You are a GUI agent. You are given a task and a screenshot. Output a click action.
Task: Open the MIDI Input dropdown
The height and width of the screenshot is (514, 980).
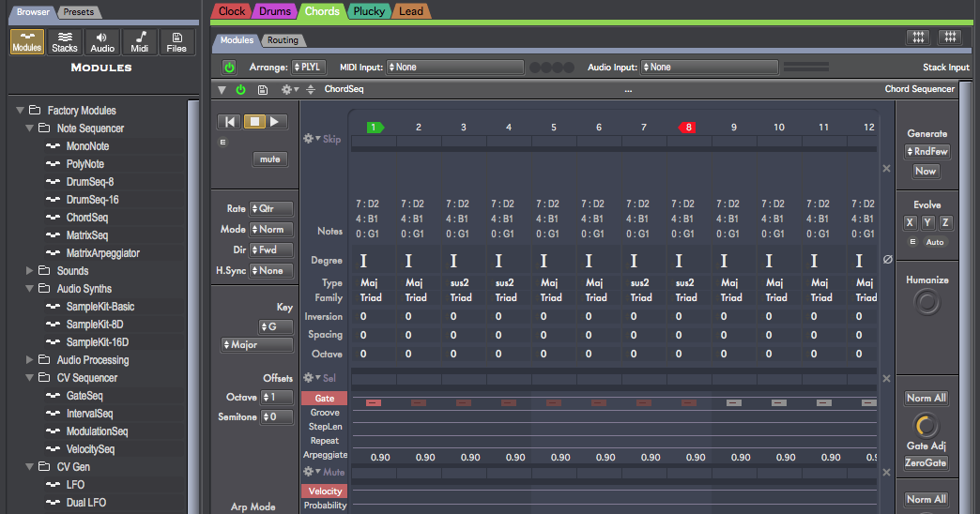[x=455, y=67]
